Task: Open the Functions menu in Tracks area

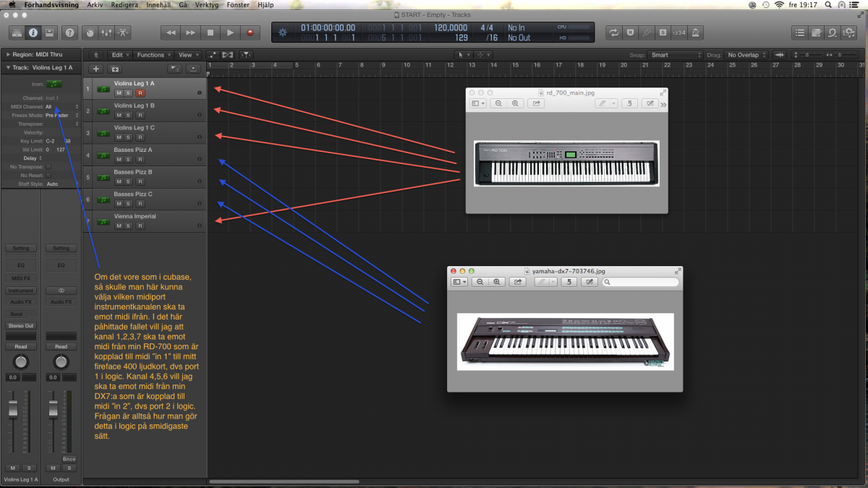Action: pos(153,55)
